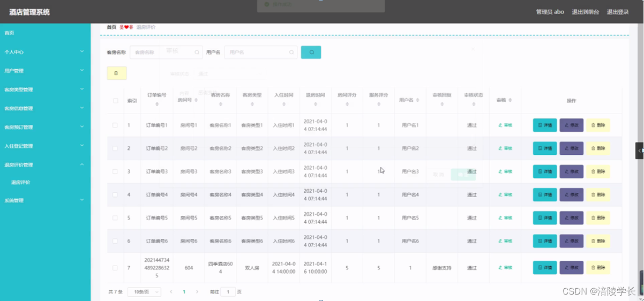Image resolution: width=644 pixels, height=301 pixels.
Task: Expand 客房类型管理 sidebar menu
Action: pos(45,89)
